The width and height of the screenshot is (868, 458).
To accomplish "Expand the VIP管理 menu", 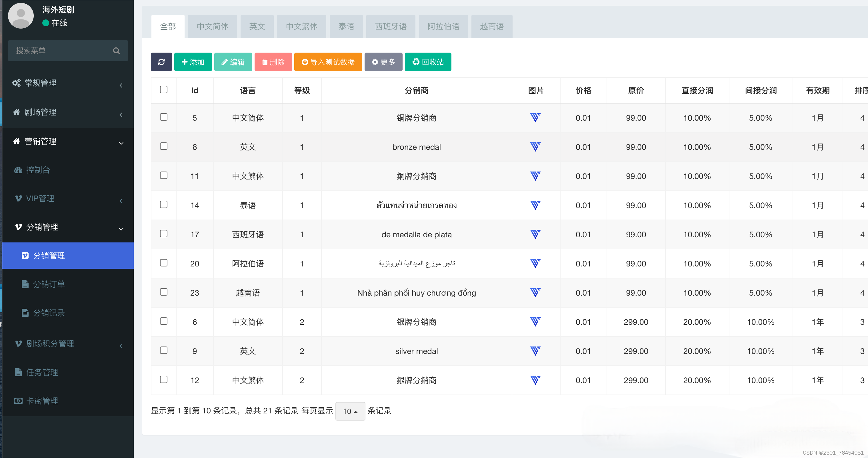I will click(68, 199).
